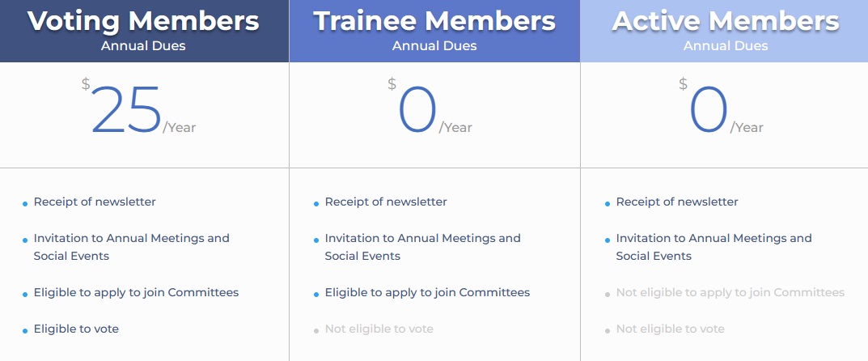This screenshot has width=868, height=361.
Task: Click the Active Members heading
Action: point(725,21)
